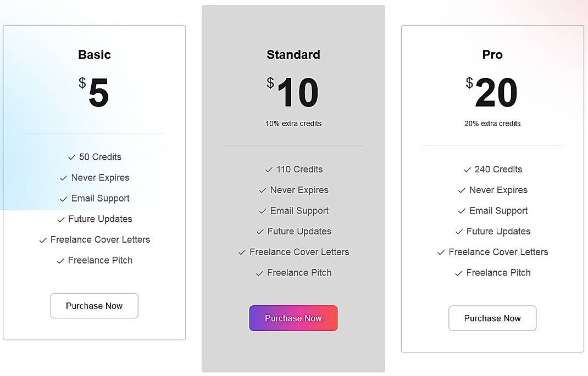Click the "20% extra credits" label under Pro

(x=492, y=124)
